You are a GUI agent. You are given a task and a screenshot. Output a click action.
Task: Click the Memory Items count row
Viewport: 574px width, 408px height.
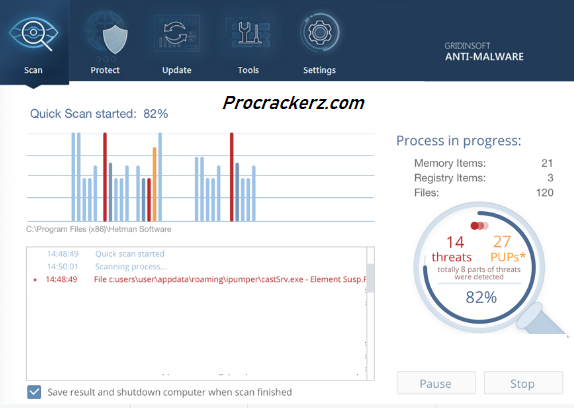(483, 163)
